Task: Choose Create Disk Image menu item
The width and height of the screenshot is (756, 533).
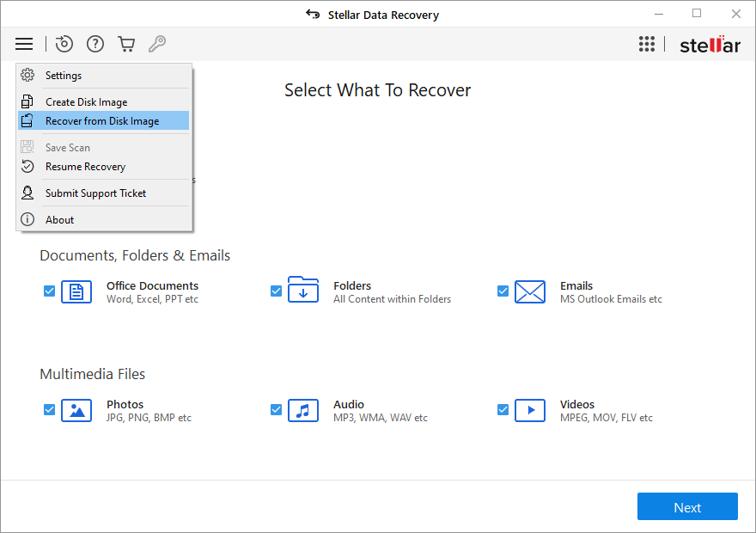Action: point(86,102)
